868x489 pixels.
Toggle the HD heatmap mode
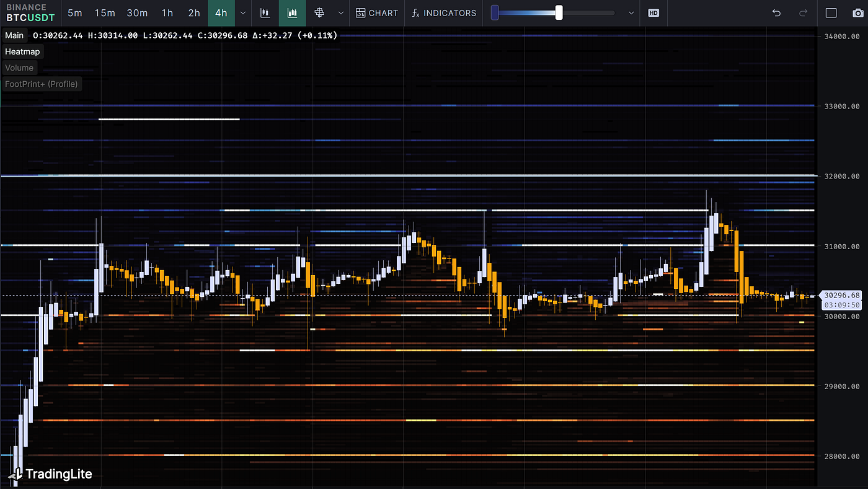(653, 13)
